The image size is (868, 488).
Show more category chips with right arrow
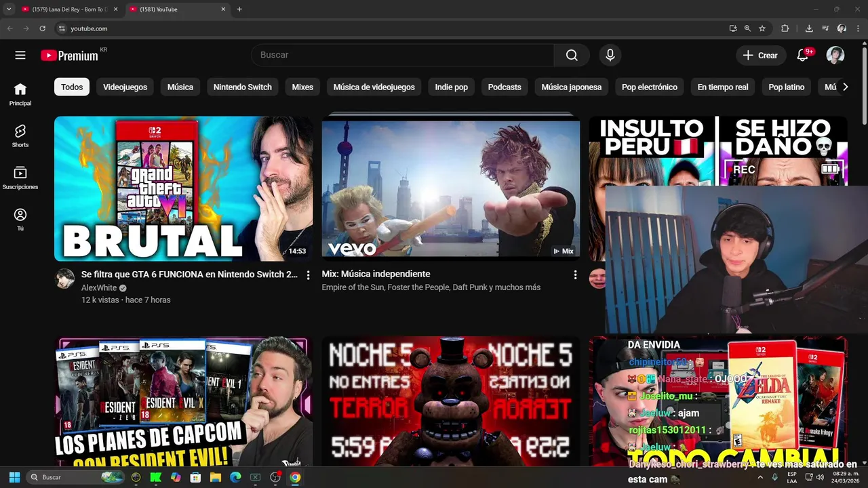[845, 87]
